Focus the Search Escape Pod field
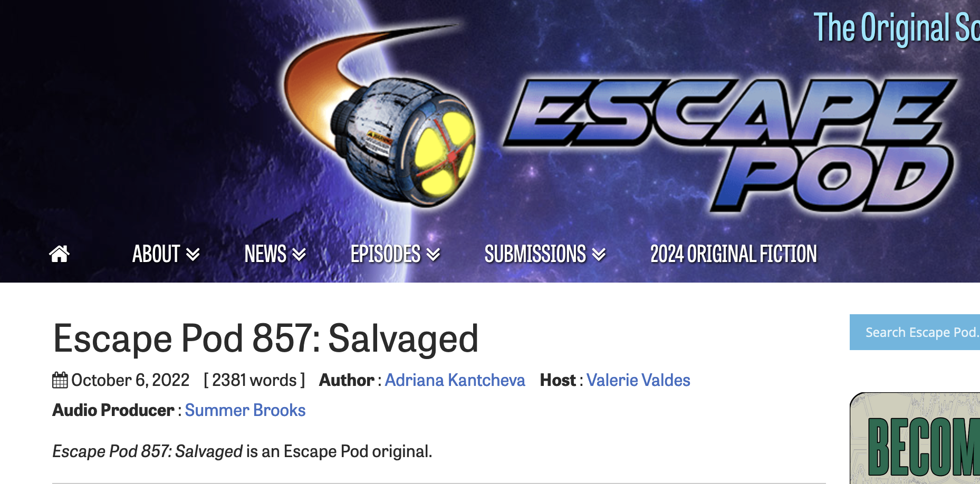Screen dimensions: 980x484 click(x=915, y=332)
